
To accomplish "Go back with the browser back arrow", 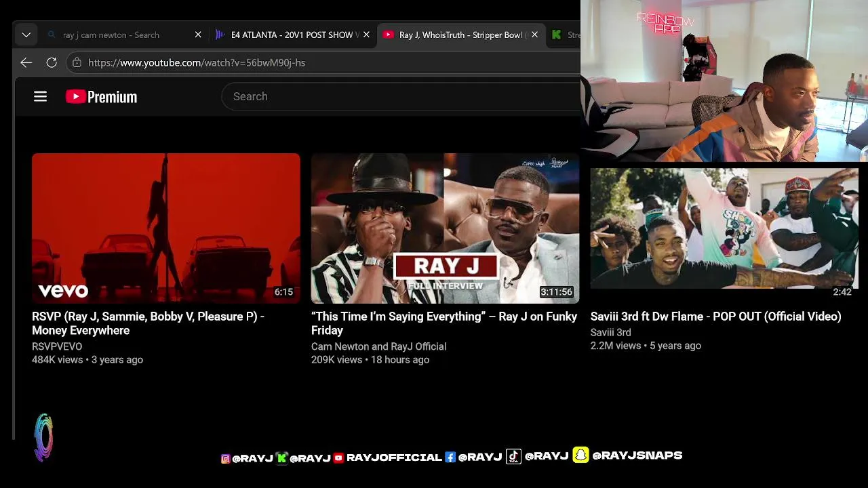I will click(26, 62).
